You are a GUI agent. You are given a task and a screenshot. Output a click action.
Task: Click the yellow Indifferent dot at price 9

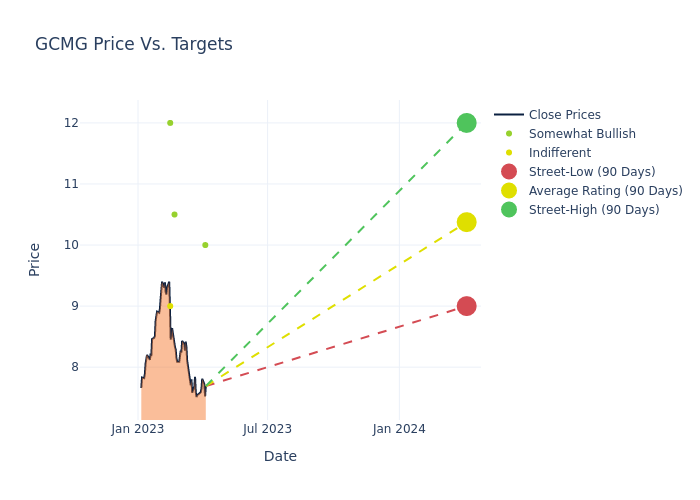tap(170, 306)
